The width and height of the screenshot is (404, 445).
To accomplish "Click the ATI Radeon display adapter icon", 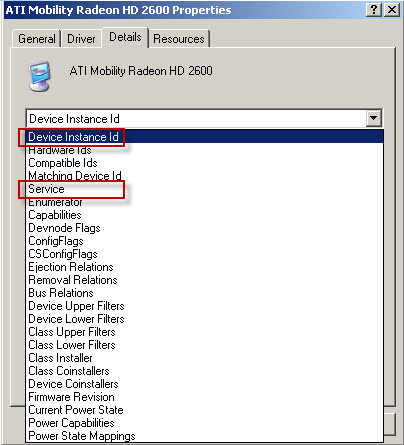I will click(x=39, y=76).
